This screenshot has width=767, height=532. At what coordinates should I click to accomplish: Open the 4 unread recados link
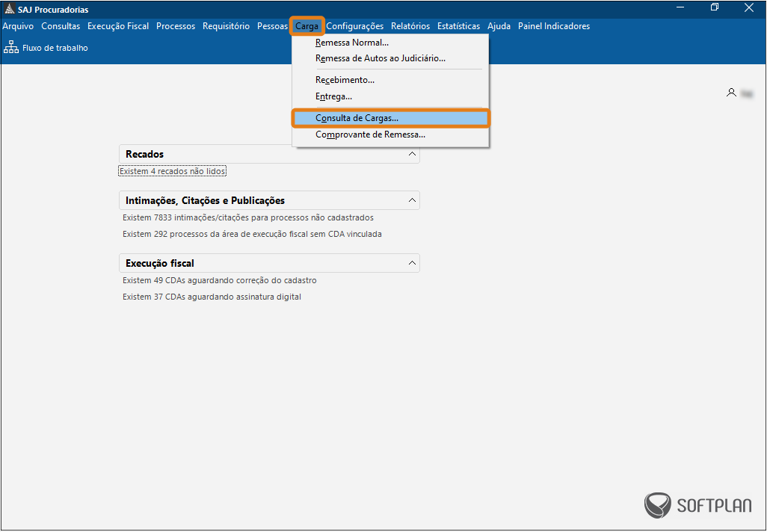click(172, 171)
